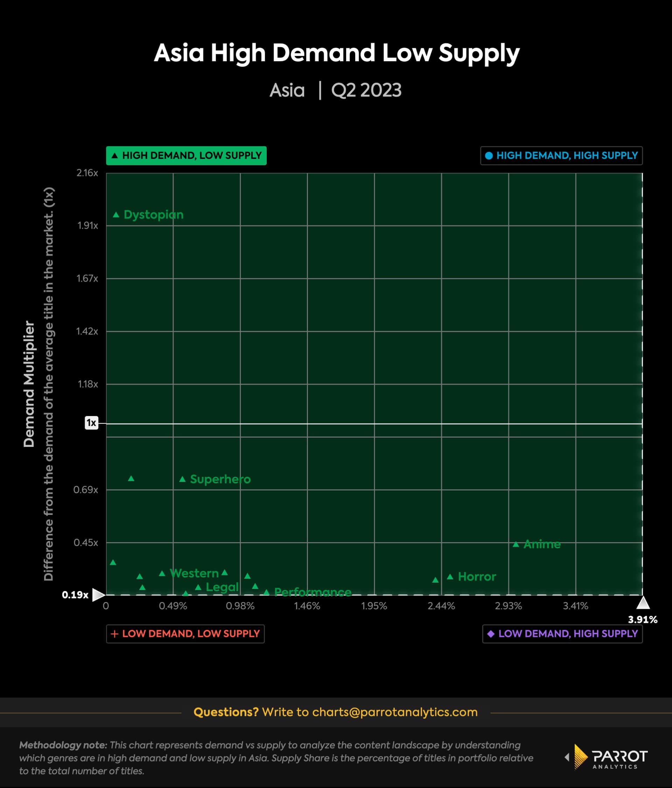Click the Anime triangle data point
Viewport: 672px width, 788px height.
[516, 544]
